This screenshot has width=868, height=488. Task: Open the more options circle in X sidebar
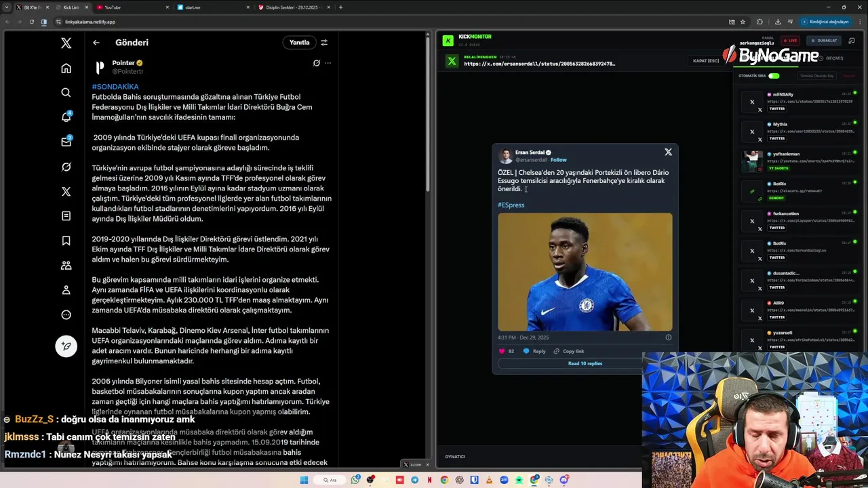(66, 314)
